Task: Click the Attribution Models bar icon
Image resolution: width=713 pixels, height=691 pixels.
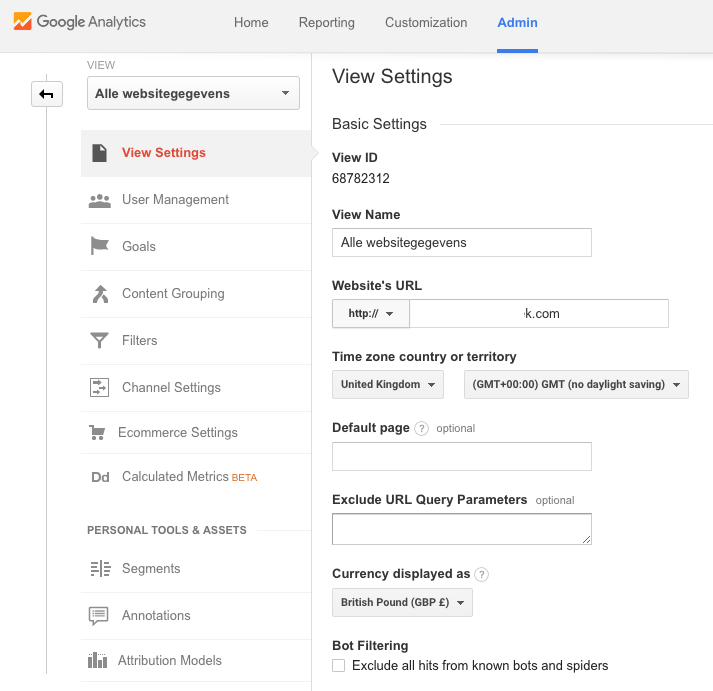Action: pos(97,660)
